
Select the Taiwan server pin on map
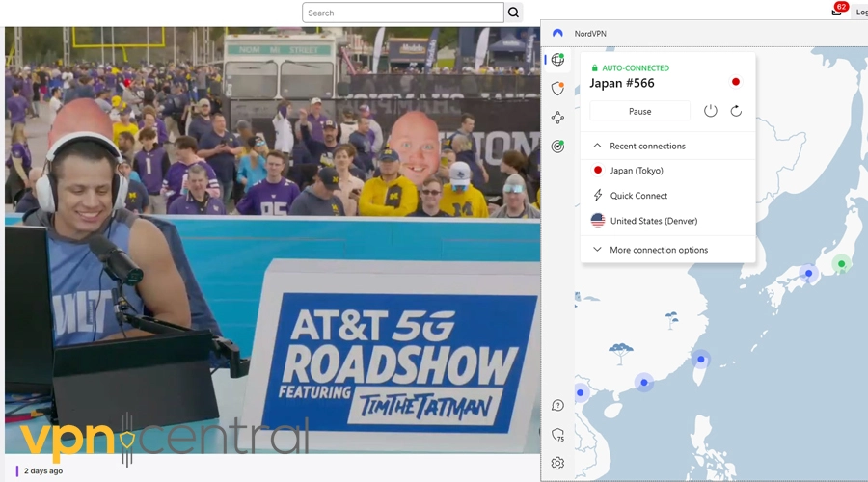pos(701,360)
